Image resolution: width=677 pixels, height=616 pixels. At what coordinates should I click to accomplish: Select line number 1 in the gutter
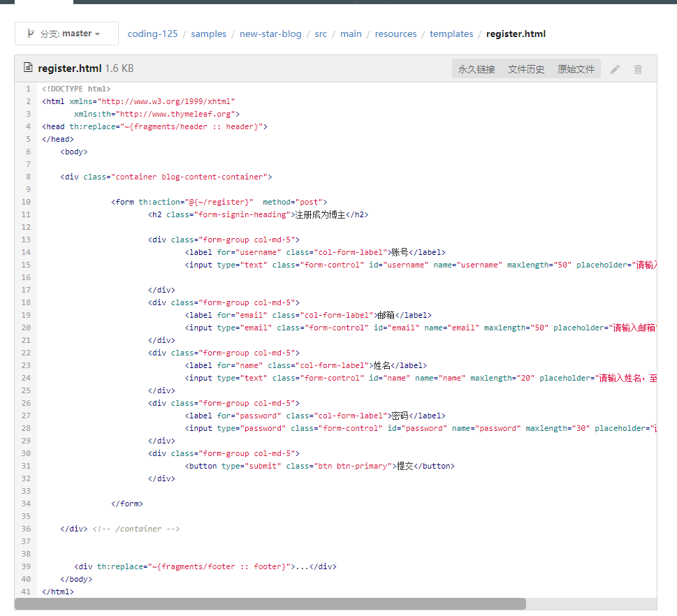pyautogui.click(x=27, y=89)
